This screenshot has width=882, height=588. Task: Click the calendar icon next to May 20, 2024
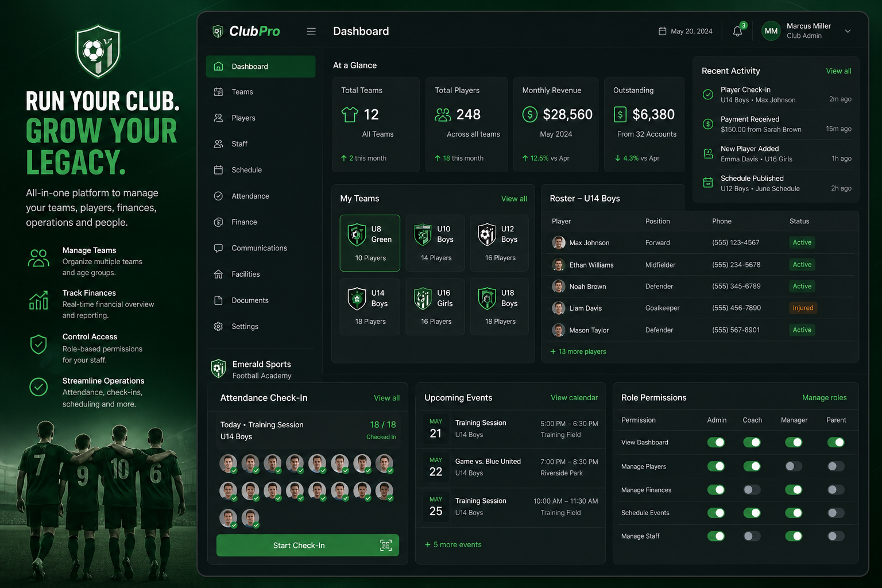click(662, 31)
